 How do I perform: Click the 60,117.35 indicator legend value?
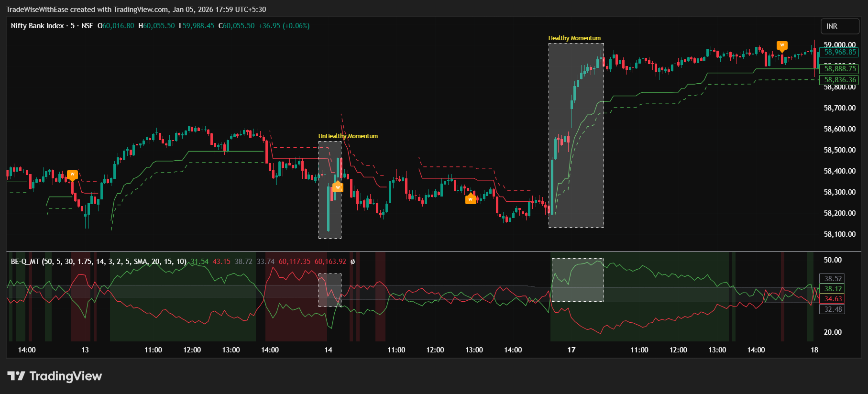295,262
